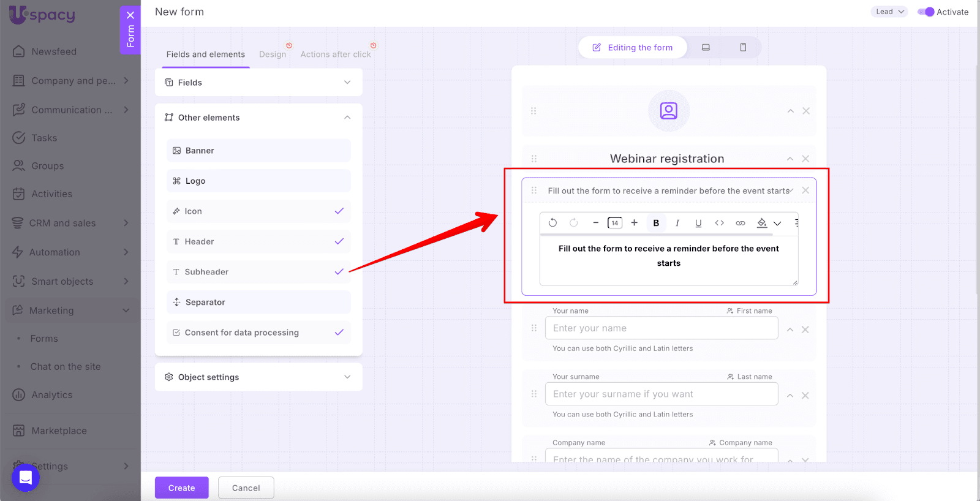Screen dimensions: 980x501
Task: Apply italic formatting in text editor
Action: point(677,223)
